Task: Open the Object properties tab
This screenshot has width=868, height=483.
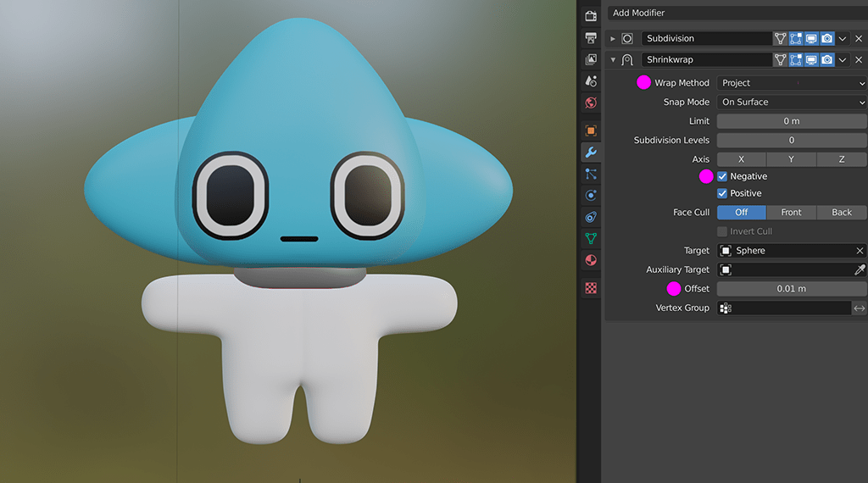Action: click(x=591, y=130)
